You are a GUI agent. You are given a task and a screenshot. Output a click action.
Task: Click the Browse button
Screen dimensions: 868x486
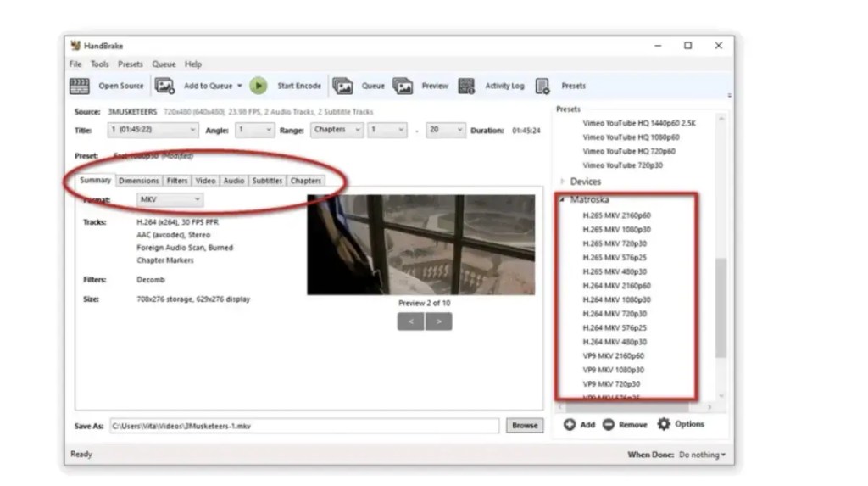pos(524,426)
